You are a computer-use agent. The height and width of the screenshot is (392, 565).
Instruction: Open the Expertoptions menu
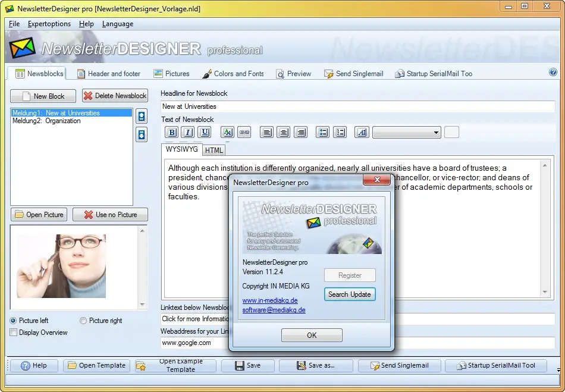49,24
